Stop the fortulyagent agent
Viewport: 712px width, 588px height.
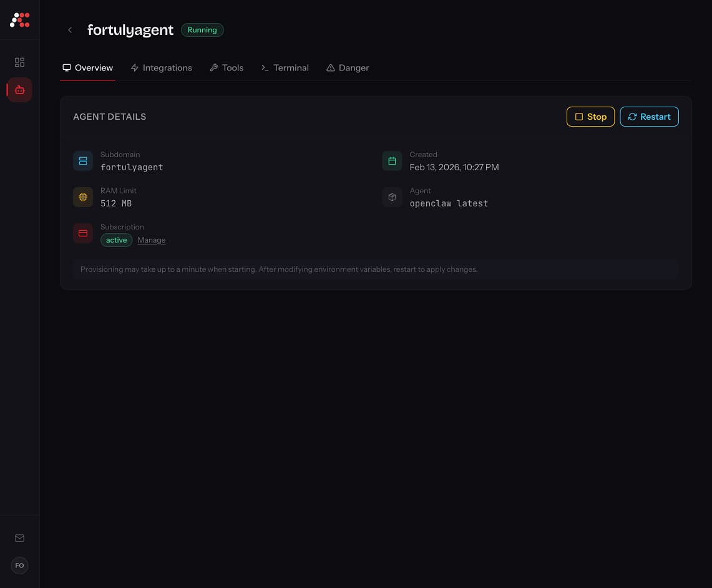click(x=590, y=117)
